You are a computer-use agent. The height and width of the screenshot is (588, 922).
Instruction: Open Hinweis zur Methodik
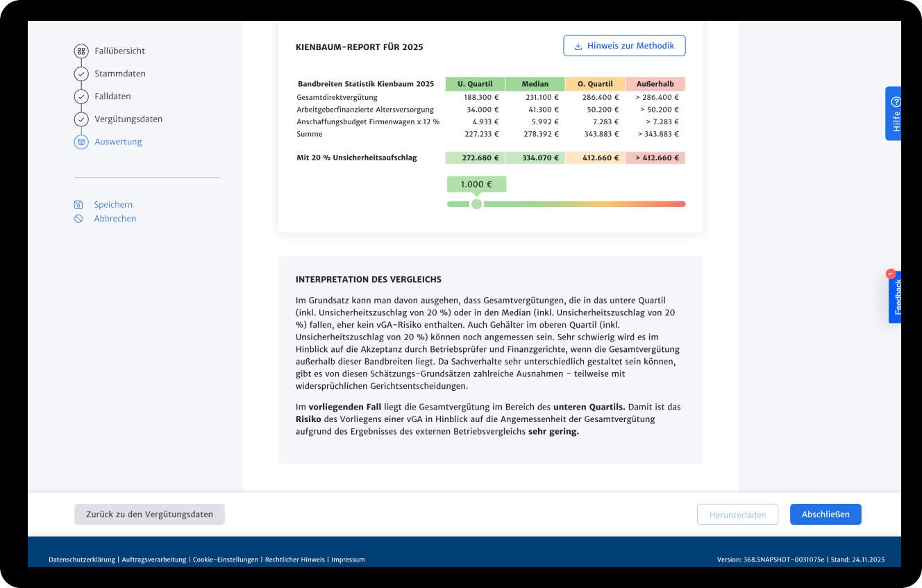coord(624,46)
